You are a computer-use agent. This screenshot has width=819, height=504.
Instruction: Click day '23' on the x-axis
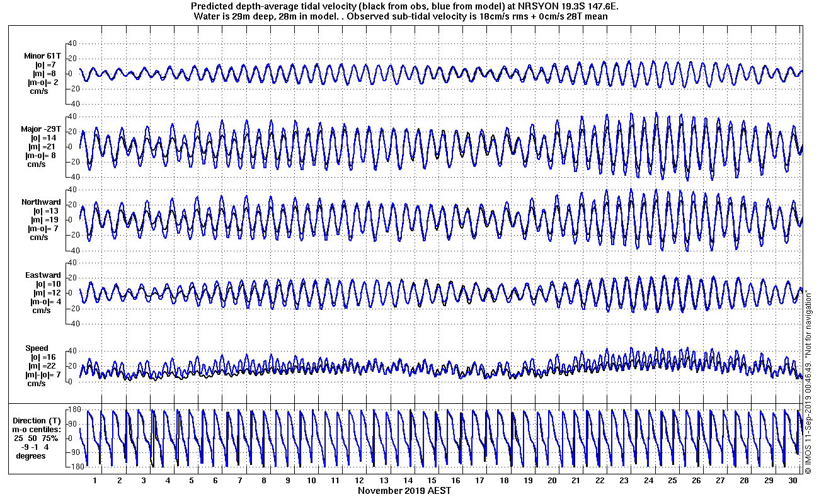(624, 480)
